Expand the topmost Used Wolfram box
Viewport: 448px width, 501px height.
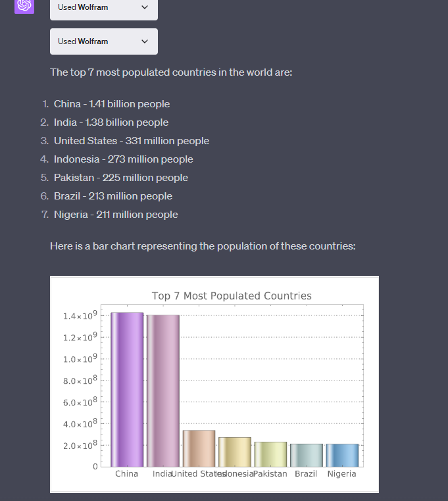103,8
